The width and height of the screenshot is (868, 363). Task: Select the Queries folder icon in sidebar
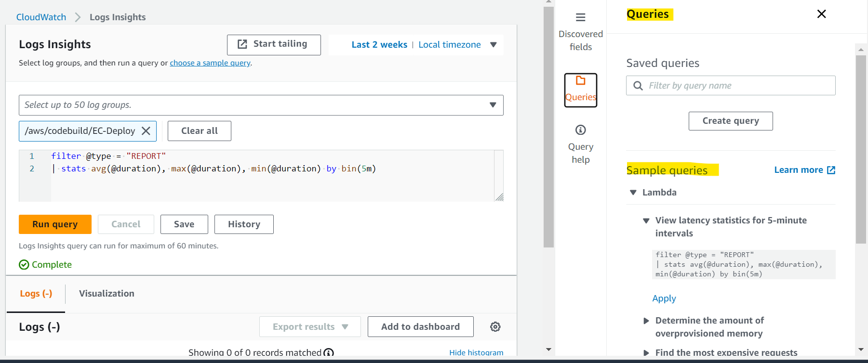(580, 80)
